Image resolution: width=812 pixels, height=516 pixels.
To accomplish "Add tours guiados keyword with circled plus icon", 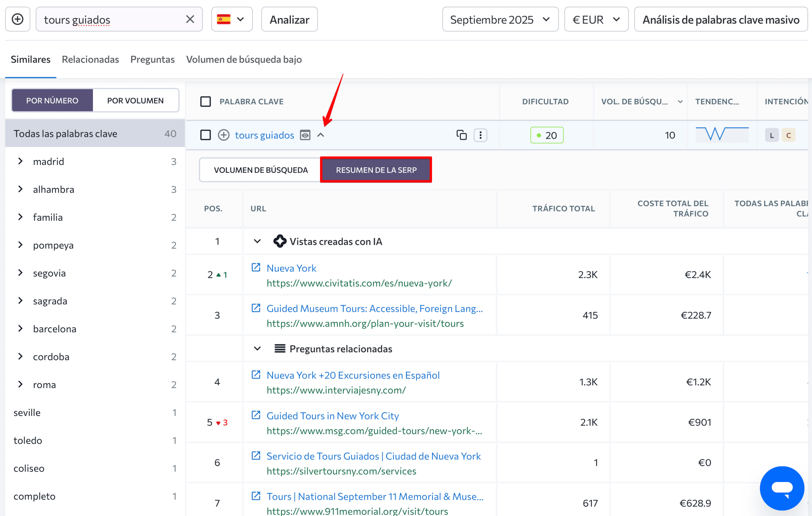I will 224,135.
